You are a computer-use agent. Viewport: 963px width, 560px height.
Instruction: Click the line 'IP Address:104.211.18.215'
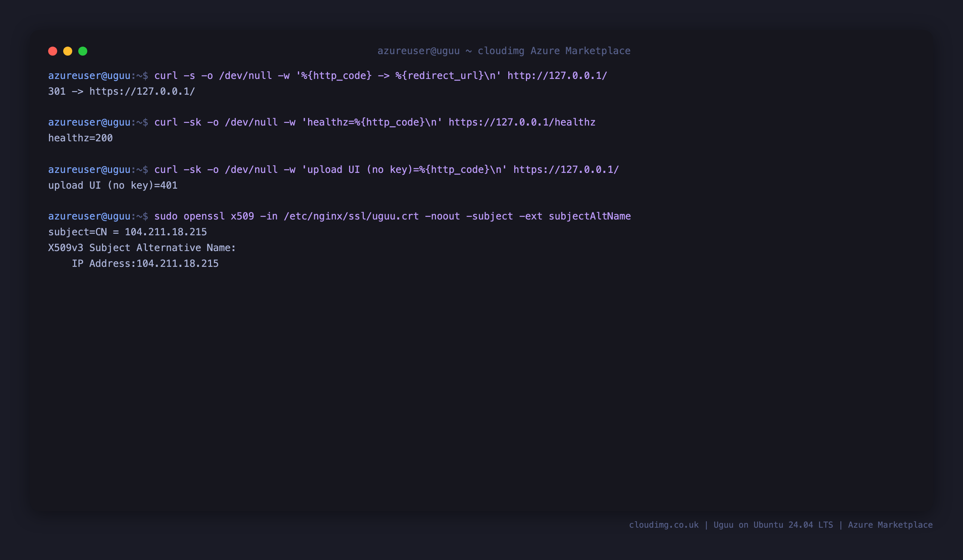(145, 263)
